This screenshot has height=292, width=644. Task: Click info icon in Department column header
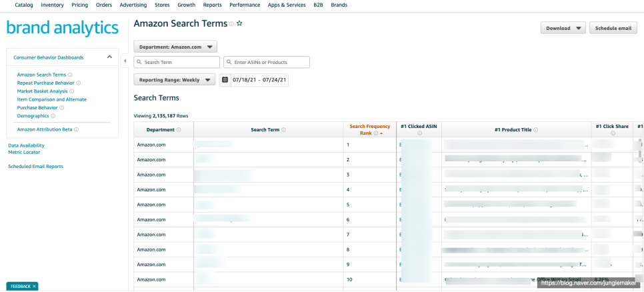pyautogui.click(x=179, y=130)
